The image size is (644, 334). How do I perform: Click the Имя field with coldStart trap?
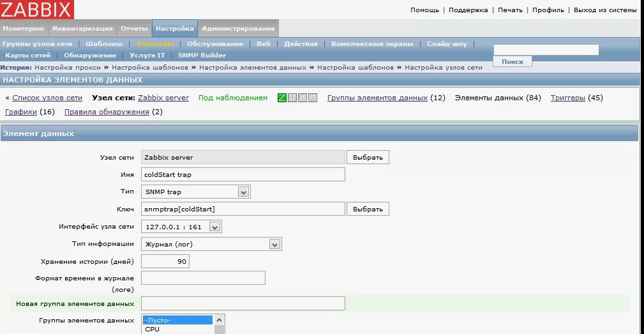pyautogui.click(x=243, y=174)
